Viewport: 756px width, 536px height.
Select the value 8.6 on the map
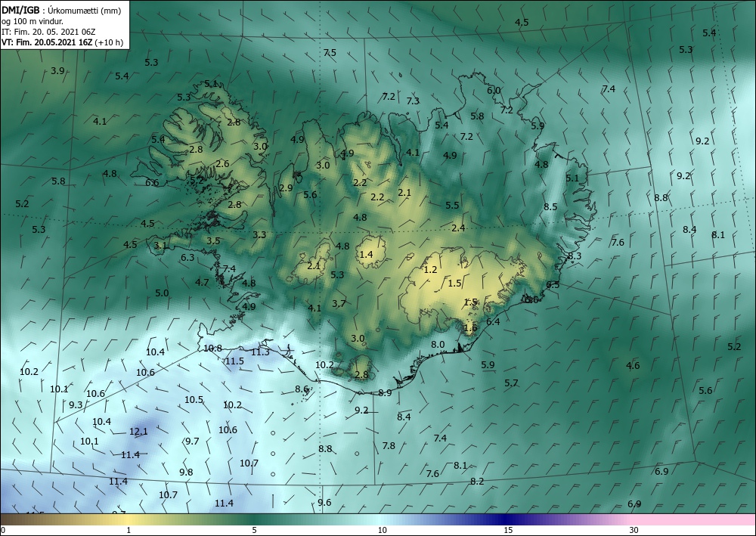click(x=302, y=389)
